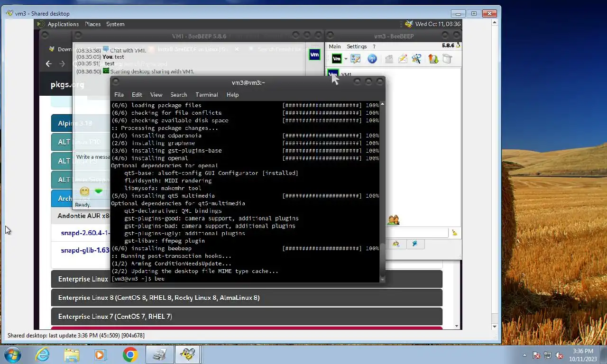Click the pkgs.org site logo
The height and width of the screenshot is (364, 607).
(67, 85)
